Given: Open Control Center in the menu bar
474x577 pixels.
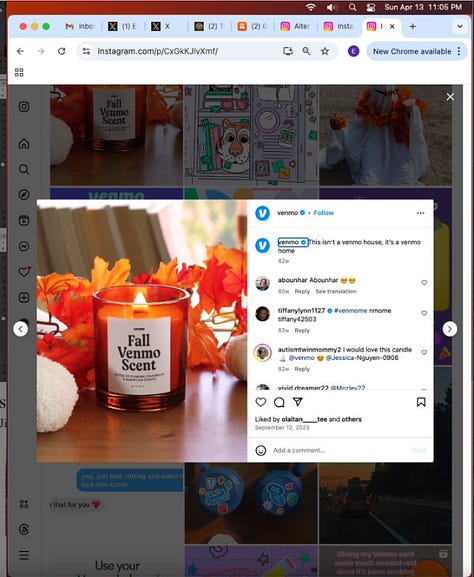Looking at the screenshot, I should [371, 7].
